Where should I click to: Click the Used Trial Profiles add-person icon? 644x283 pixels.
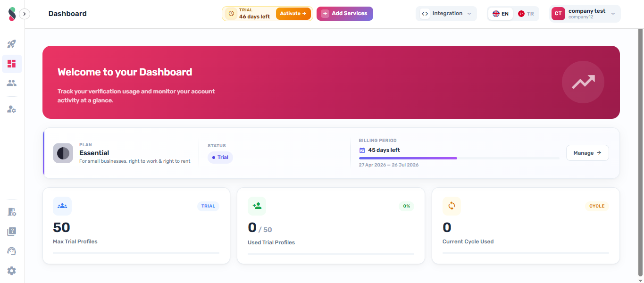257,206
